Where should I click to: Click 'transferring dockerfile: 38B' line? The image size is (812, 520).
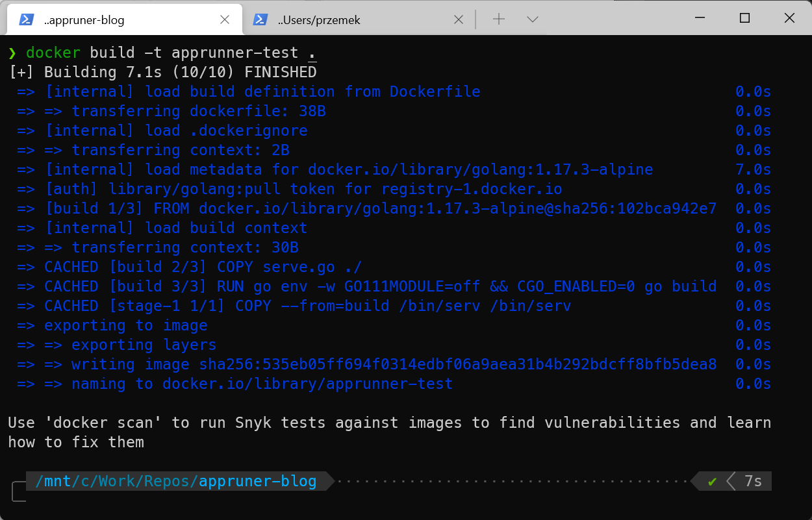click(171, 111)
